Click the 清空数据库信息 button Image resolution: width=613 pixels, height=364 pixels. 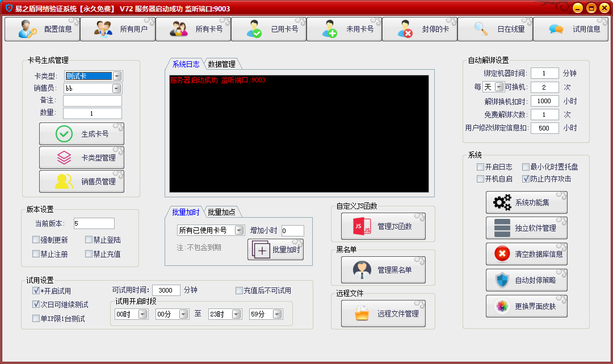coord(526,254)
